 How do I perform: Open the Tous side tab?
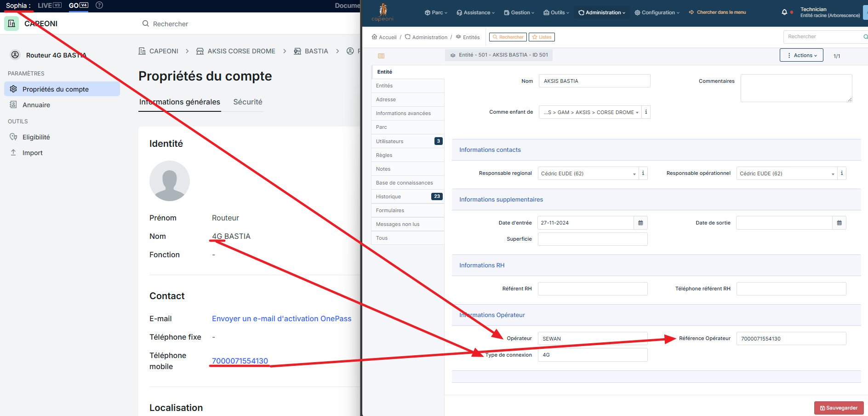click(x=408, y=238)
